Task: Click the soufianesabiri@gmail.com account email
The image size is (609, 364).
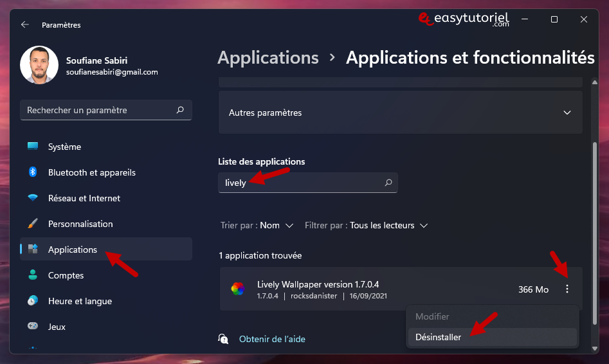Action: (112, 72)
